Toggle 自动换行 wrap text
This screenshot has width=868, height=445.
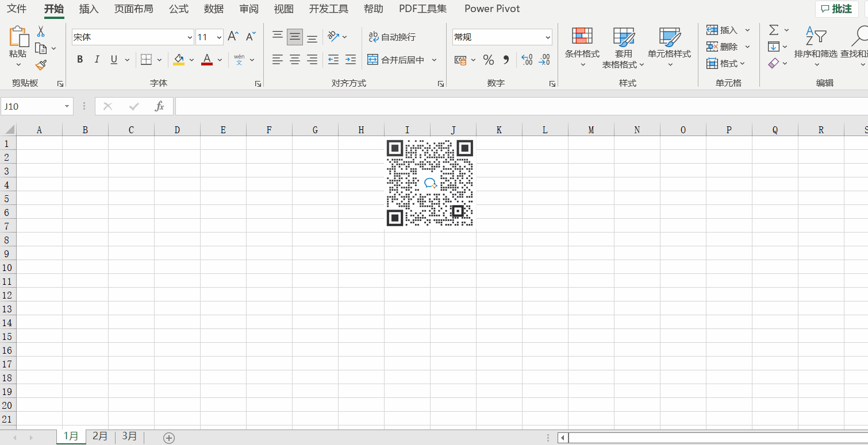[392, 37]
